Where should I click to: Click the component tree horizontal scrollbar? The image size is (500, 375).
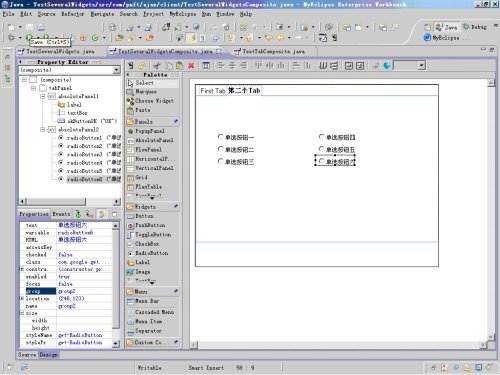[70, 201]
